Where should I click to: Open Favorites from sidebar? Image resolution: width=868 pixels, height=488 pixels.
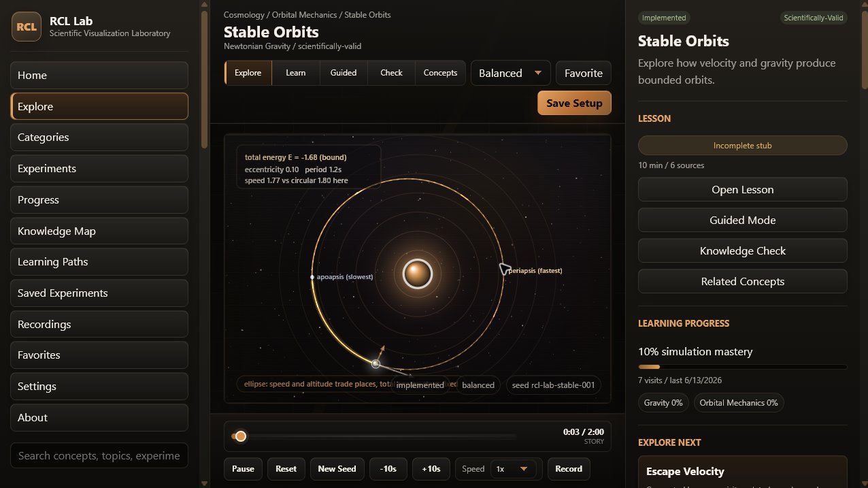[99, 355]
